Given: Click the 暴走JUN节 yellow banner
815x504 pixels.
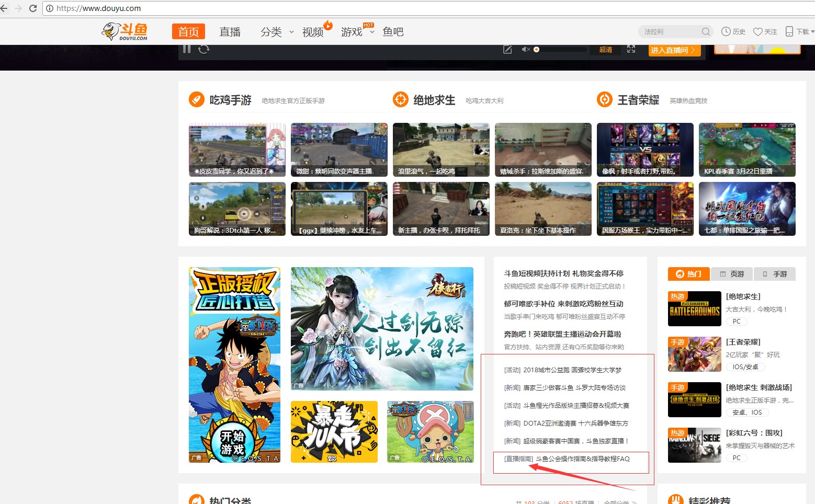Looking at the screenshot, I should pos(334,432).
